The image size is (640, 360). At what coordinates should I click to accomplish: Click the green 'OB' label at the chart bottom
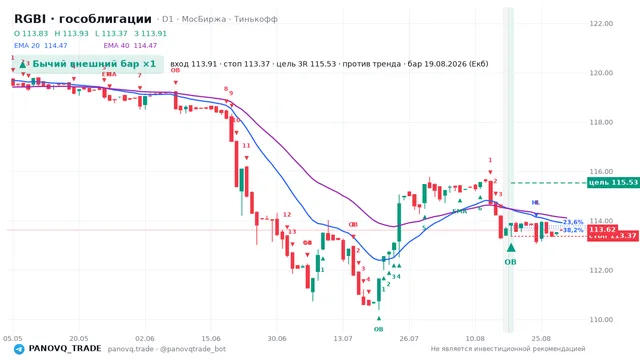(x=378, y=329)
